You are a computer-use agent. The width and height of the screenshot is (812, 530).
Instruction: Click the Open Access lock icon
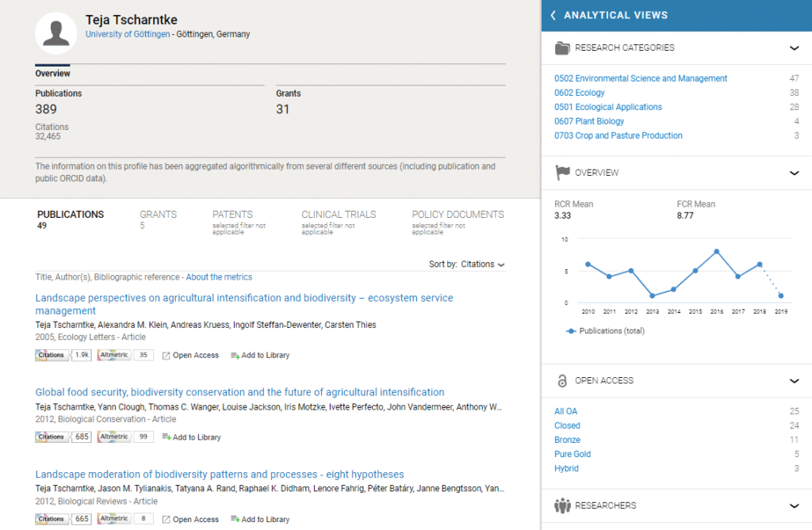pos(562,381)
